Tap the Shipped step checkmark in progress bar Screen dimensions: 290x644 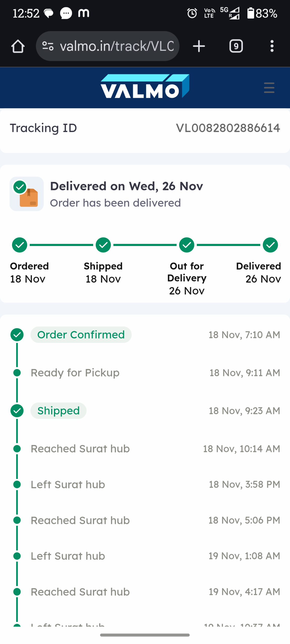(103, 245)
